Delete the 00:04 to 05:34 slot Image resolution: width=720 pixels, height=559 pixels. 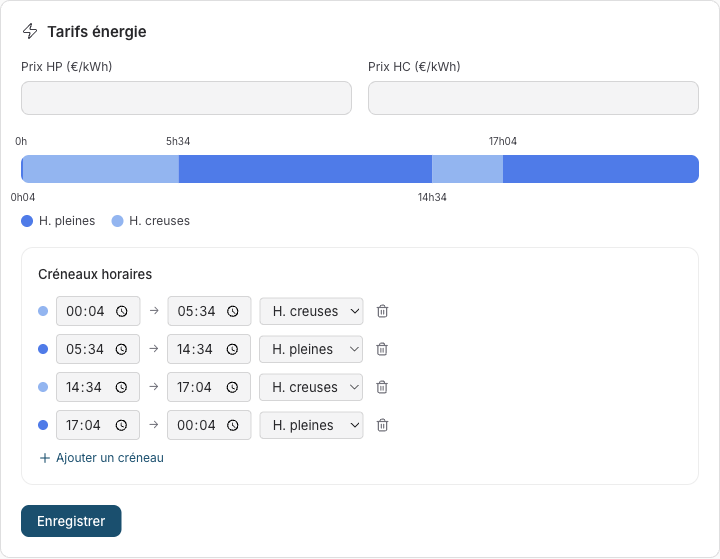point(382,311)
